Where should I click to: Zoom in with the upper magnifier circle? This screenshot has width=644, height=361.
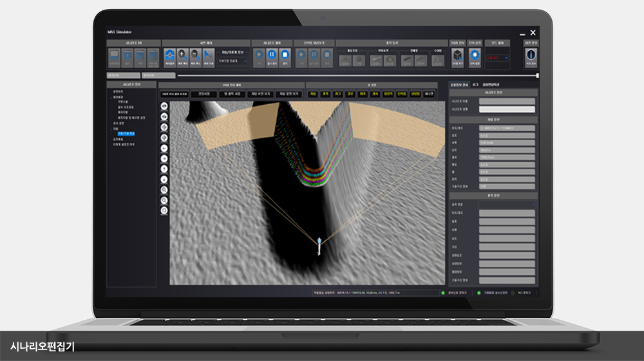(164, 190)
